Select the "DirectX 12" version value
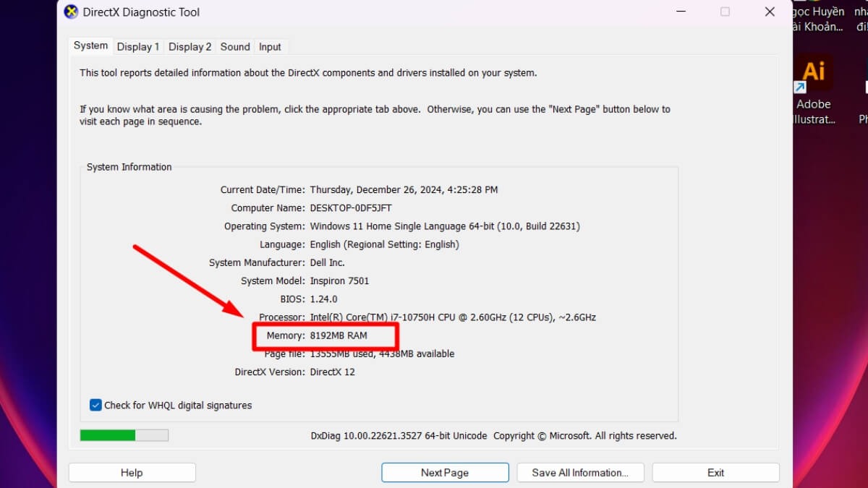868x488 pixels. 333,372
